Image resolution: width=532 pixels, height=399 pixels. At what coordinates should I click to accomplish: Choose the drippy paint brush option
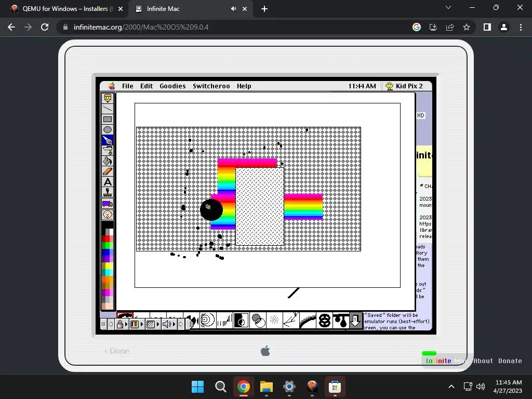point(341,320)
